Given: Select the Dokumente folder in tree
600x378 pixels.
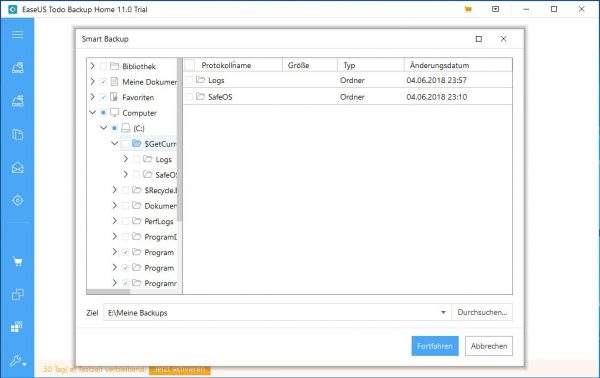Looking at the screenshot, I should point(160,206).
